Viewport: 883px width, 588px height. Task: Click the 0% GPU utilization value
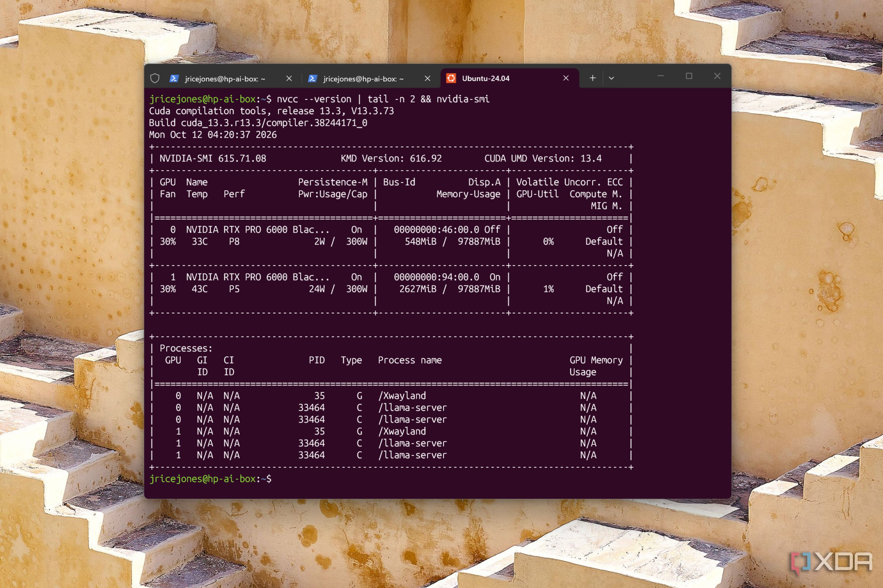(x=548, y=241)
